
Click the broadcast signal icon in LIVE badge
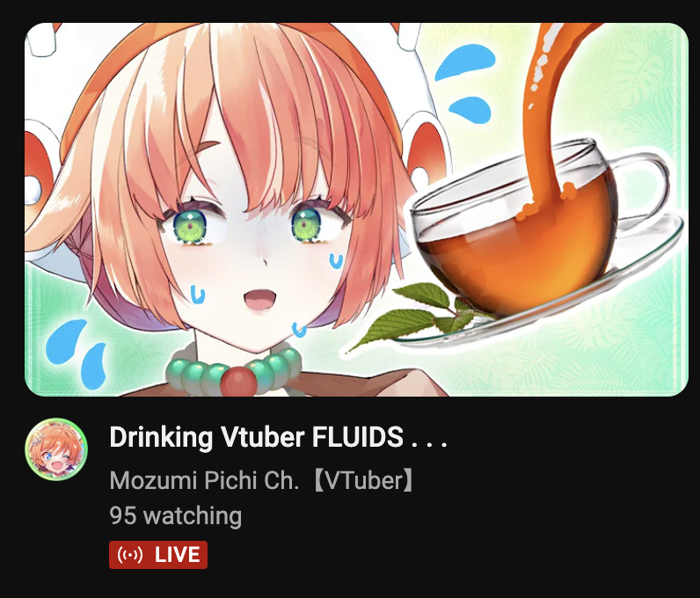point(130,555)
